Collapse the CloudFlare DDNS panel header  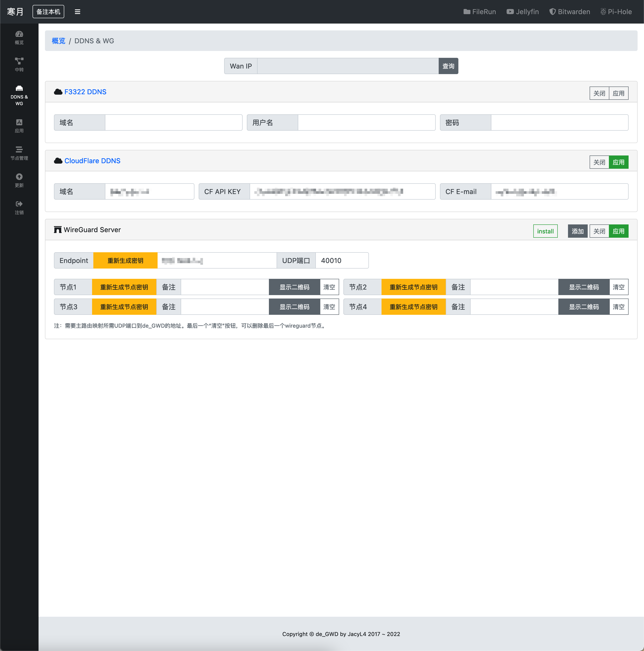point(92,161)
